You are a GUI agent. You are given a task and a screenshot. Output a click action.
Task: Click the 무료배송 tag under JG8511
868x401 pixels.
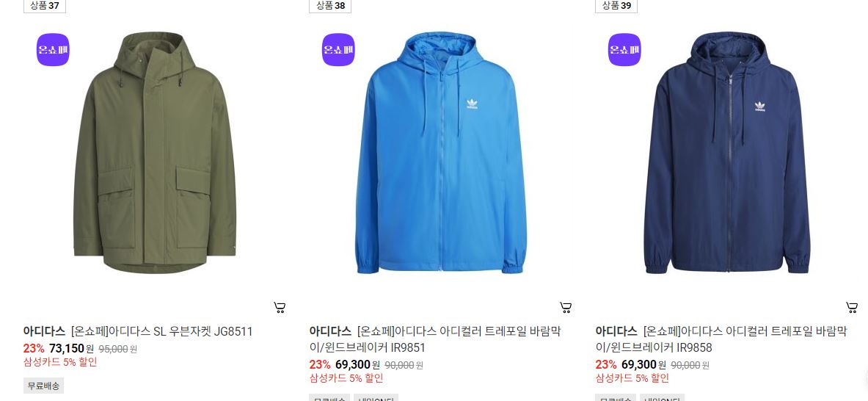44,386
